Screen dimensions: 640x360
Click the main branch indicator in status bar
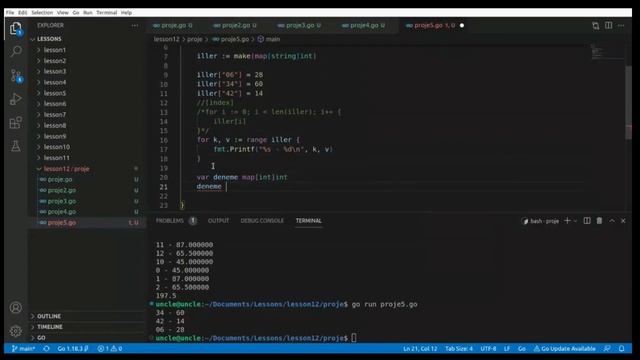point(23,349)
